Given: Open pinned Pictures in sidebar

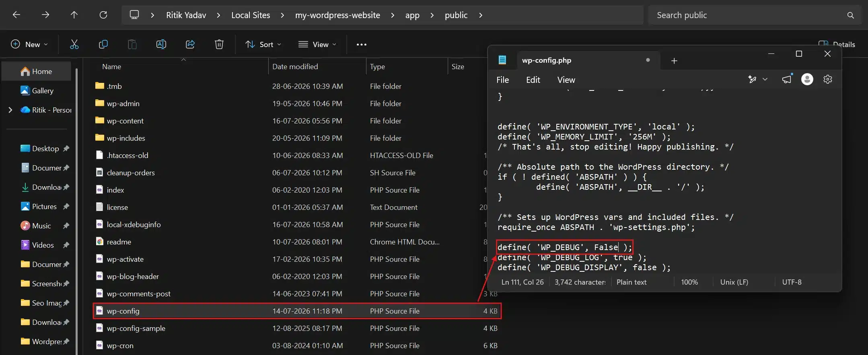Looking at the screenshot, I should (x=39, y=206).
